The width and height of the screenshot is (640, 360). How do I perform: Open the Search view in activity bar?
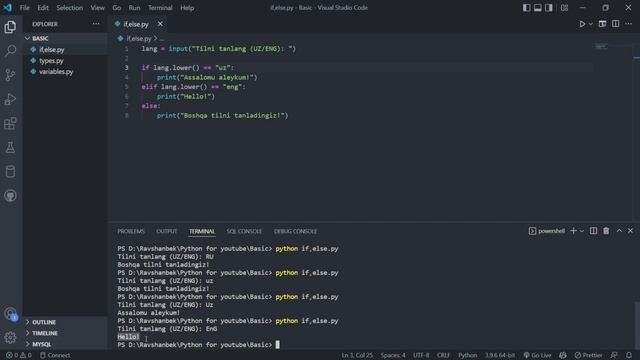click(10, 51)
